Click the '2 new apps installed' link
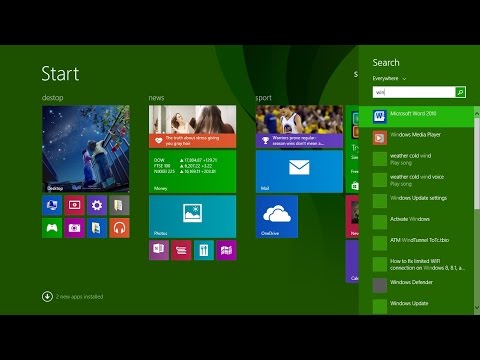The width and height of the screenshot is (480, 360). coord(79,297)
